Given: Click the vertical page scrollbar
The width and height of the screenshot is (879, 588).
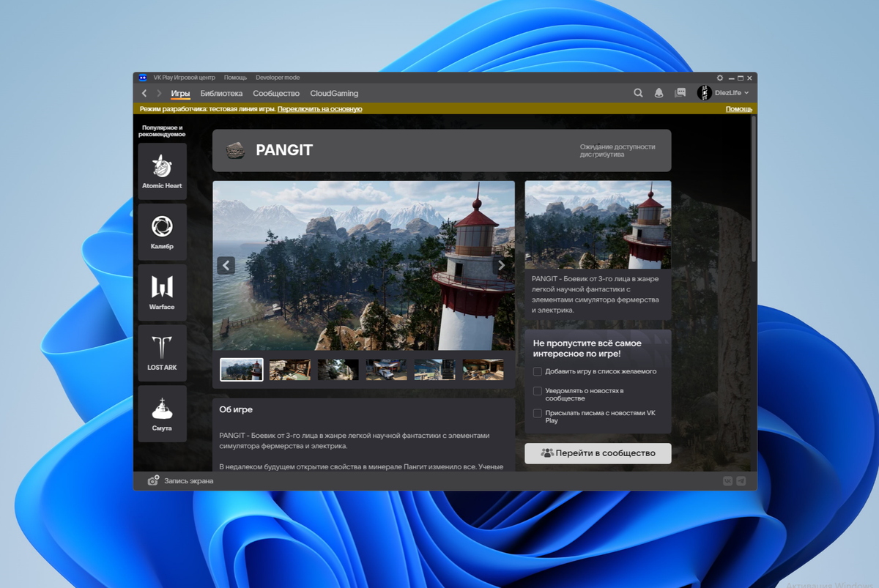Looking at the screenshot, I should point(754,189).
